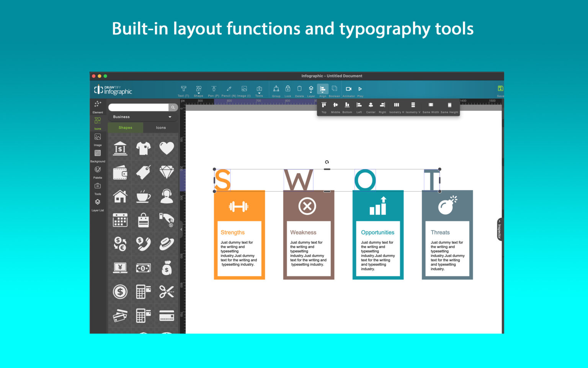Expand the Shape tool options arrow

pyautogui.click(x=199, y=94)
